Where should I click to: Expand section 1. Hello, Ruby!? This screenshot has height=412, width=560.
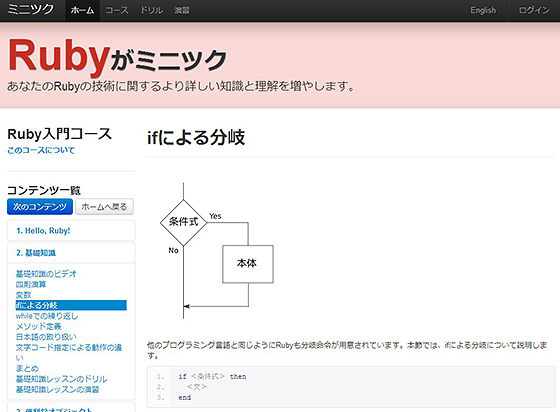coord(71,231)
